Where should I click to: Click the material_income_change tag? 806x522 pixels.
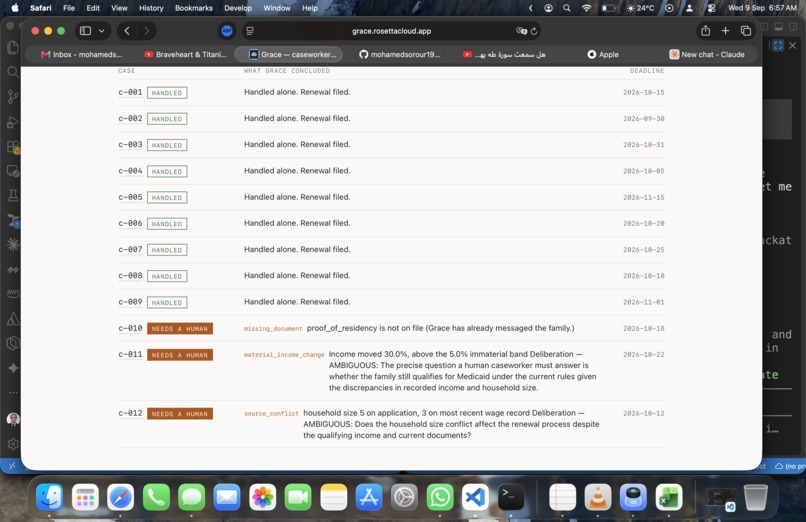[x=284, y=355]
